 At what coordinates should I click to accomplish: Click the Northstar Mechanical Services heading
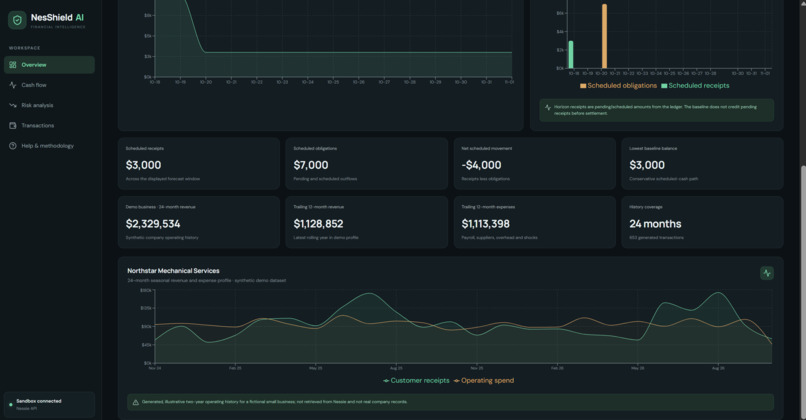click(173, 270)
